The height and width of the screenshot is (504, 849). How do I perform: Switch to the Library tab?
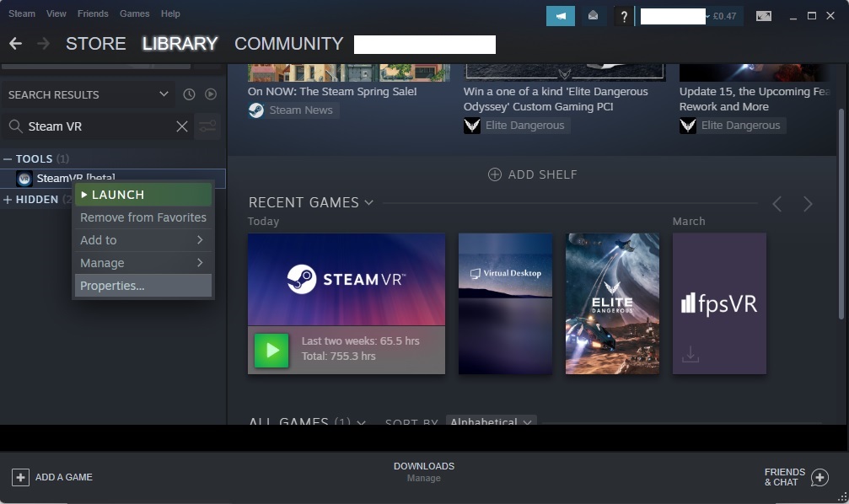[x=180, y=44]
